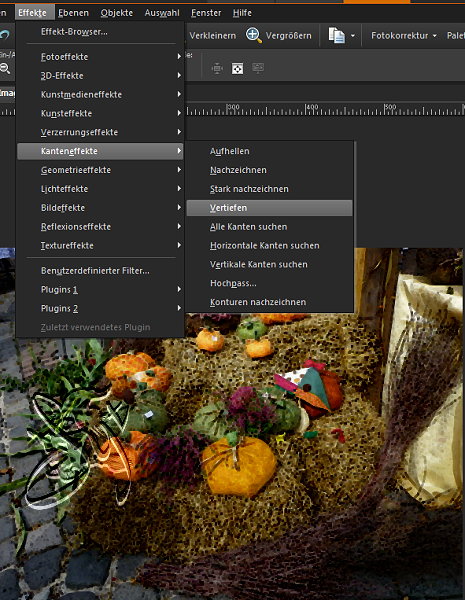Expand Bildeffekte submenu
The width and height of the screenshot is (465, 600).
tap(100, 208)
